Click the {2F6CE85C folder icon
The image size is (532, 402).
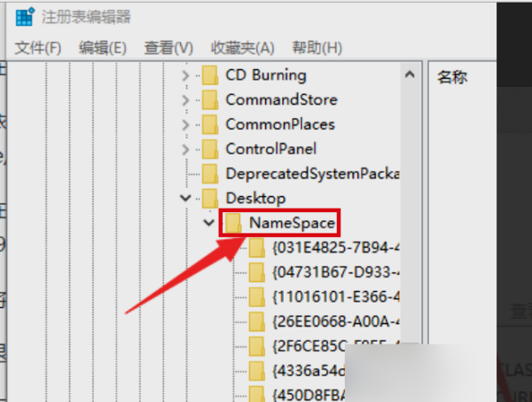[257, 346]
